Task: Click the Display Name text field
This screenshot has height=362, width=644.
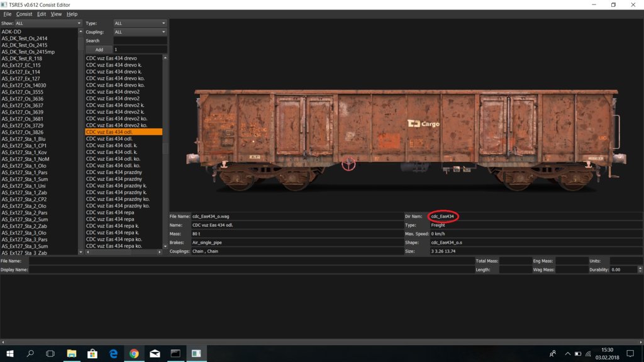Action: coord(252,270)
